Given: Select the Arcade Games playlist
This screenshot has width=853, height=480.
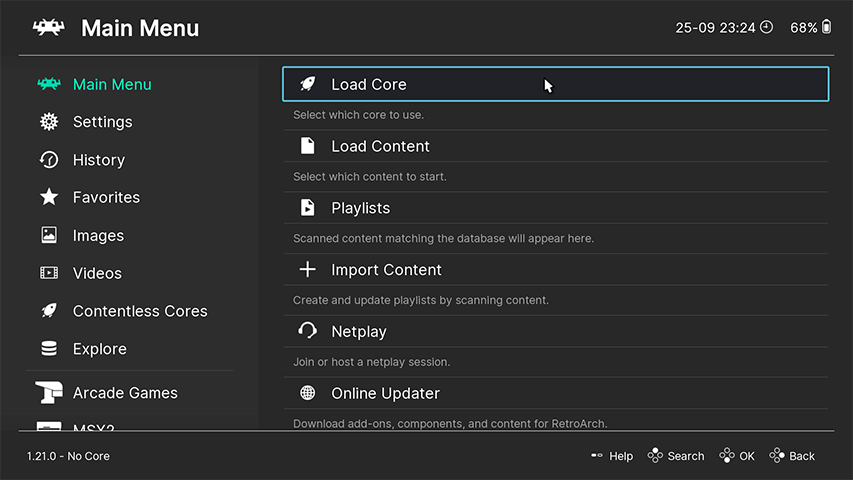Looking at the screenshot, I should tap(125, 393).
